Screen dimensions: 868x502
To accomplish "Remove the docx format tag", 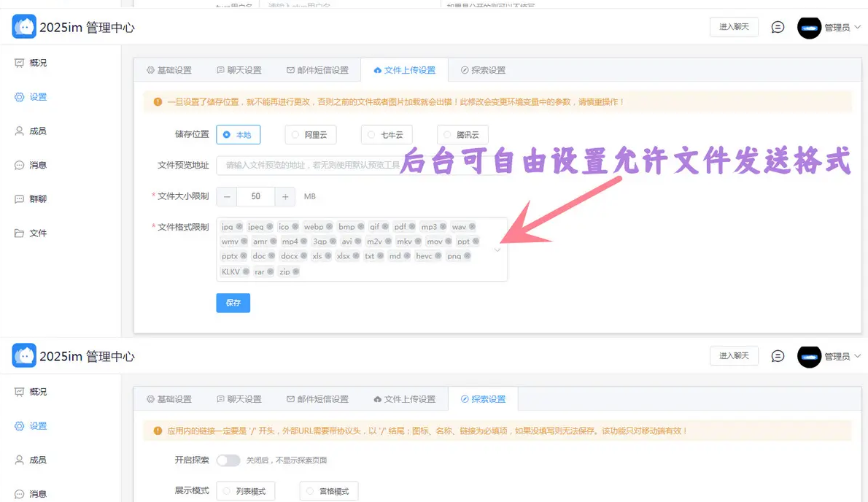I will coord(304,256).
